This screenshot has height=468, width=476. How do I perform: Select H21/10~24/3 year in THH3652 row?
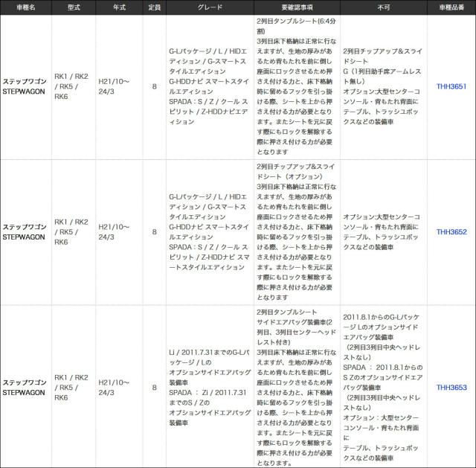click(x=114, y=232)
